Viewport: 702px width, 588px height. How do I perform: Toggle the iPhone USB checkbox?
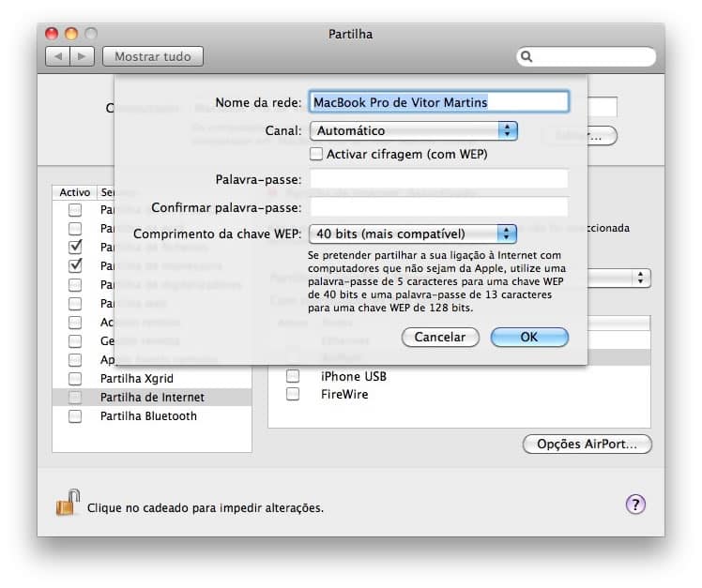(x=293, y=375)
